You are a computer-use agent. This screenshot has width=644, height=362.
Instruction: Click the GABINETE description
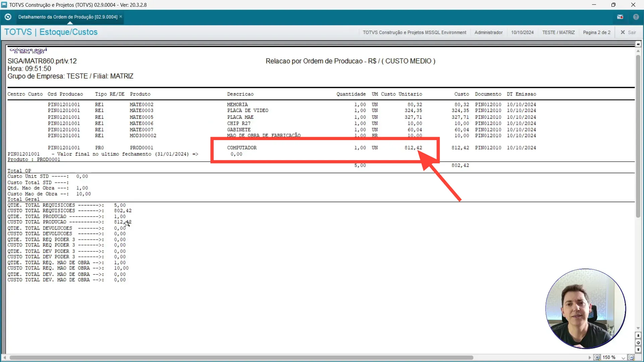click(x=239, y=130)
